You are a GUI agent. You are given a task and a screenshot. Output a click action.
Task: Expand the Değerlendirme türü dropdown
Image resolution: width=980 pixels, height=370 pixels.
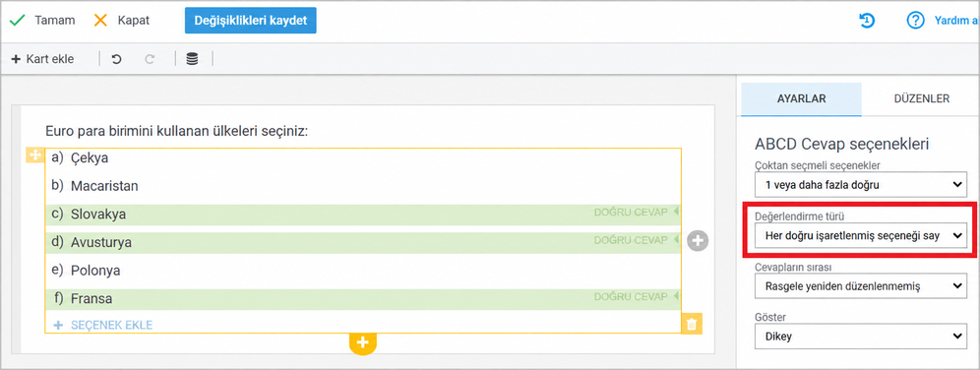(859, 235)
